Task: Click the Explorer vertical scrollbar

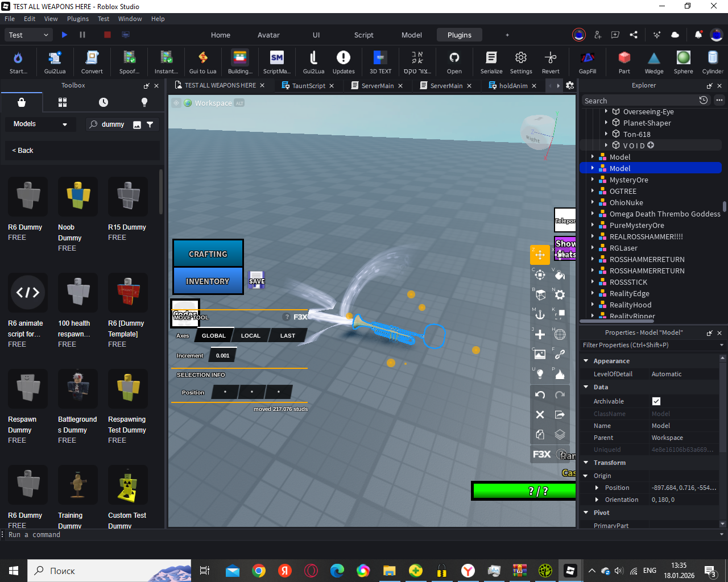Action: (724, 206)
